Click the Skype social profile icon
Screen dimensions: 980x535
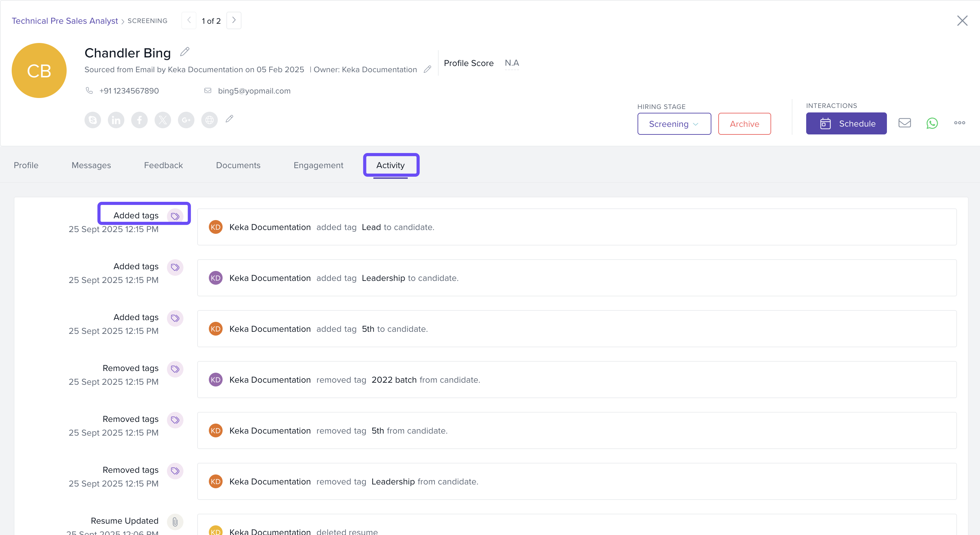tap(92, 120)
